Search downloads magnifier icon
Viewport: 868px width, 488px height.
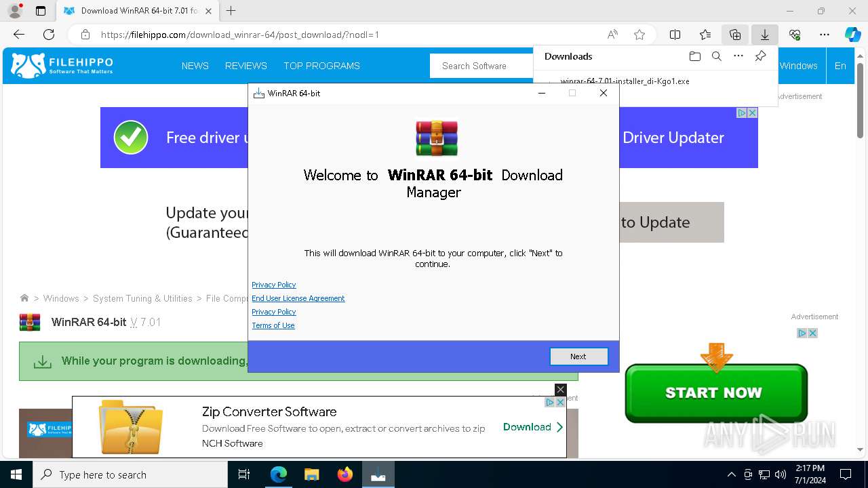tap(716, 56)
